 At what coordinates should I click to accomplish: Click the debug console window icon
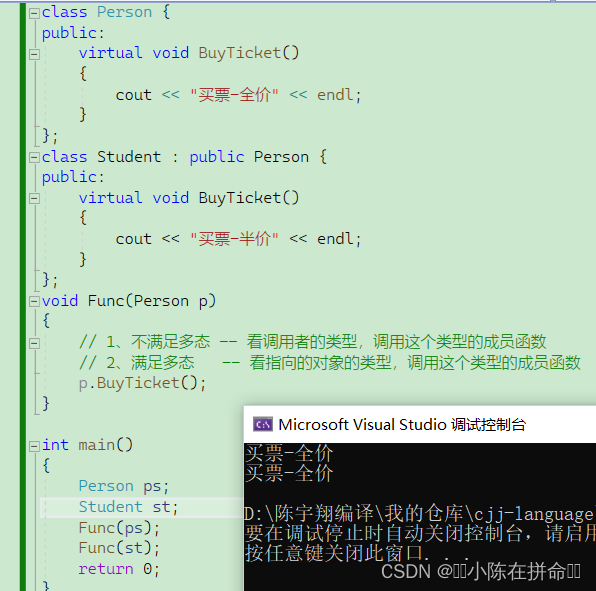click(x=263, y=424)
